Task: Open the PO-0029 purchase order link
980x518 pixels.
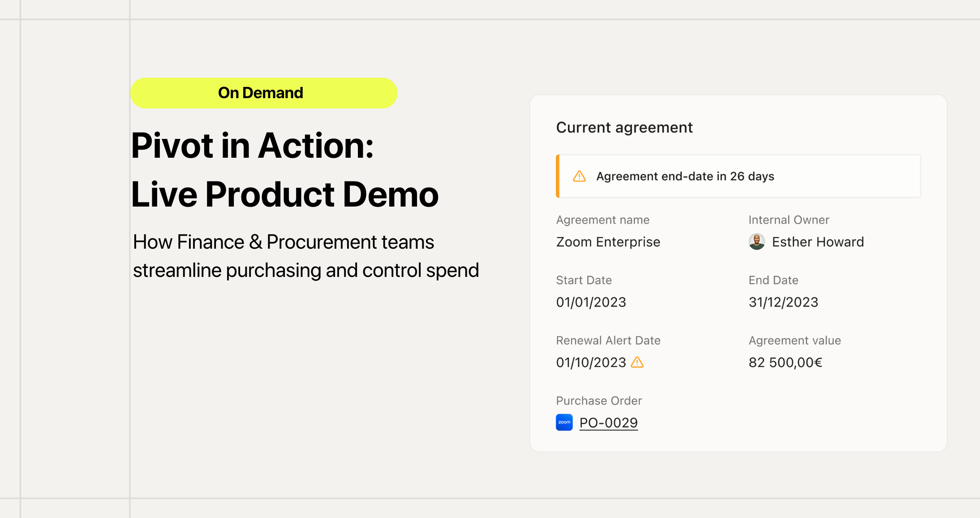Action: coord(608,423)
